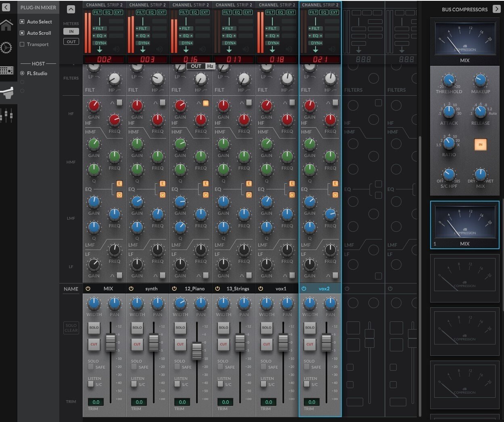Enable the Transport checkbox

tap(22, 44)
